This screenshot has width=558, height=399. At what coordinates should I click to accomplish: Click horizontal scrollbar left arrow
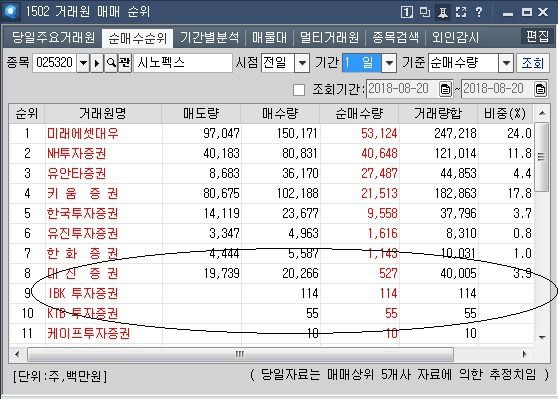click(x=17, y=354)
